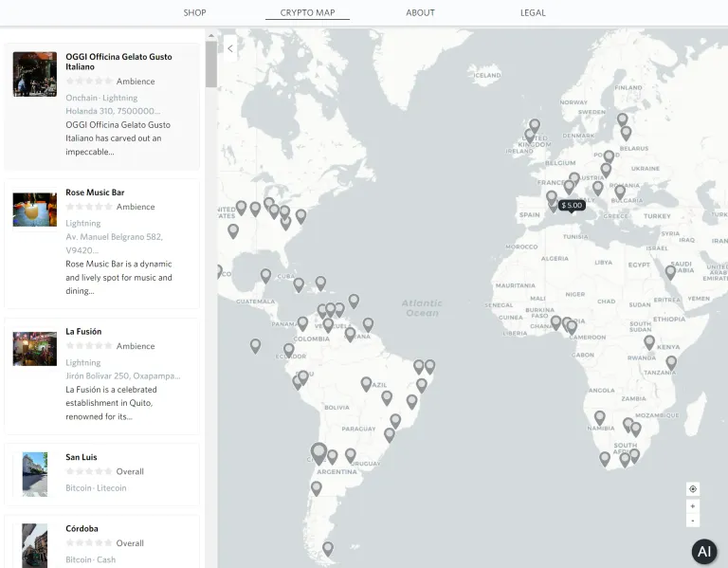Click the 'Lightning' label under La Fusión

pyautogui.click(x=83, y=363)
